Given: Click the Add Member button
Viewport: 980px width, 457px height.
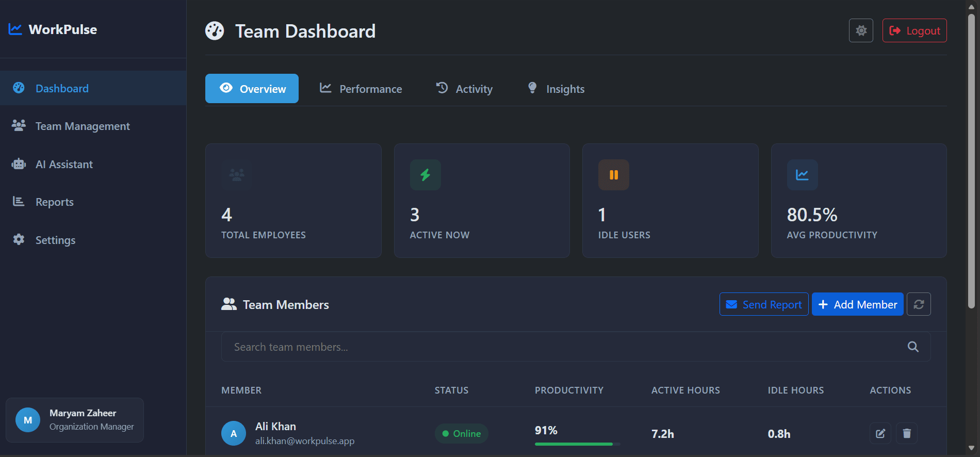Looking at the screenshot, I should pos(858,304).
